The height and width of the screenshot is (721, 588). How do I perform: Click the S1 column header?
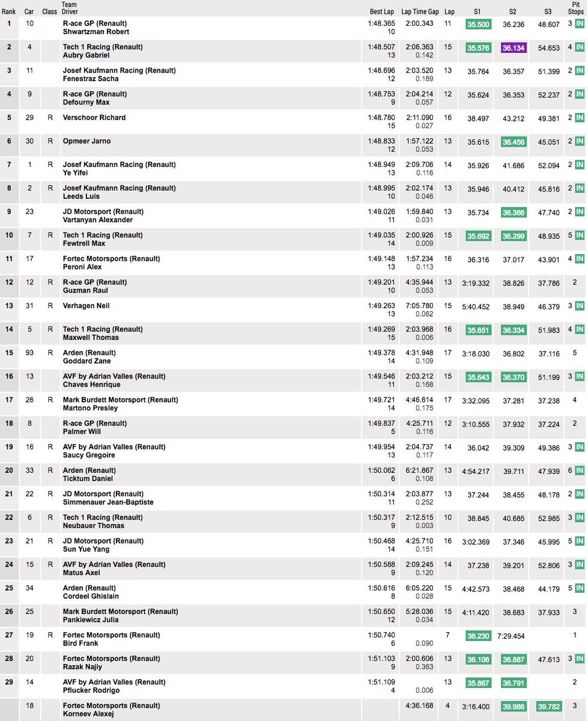[477, 11]
